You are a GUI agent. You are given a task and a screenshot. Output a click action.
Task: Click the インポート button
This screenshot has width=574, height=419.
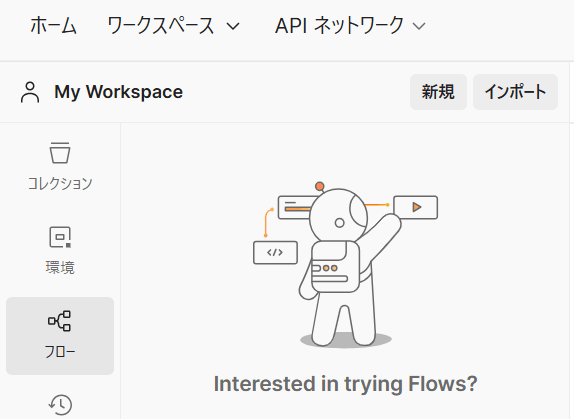point(515,92)
